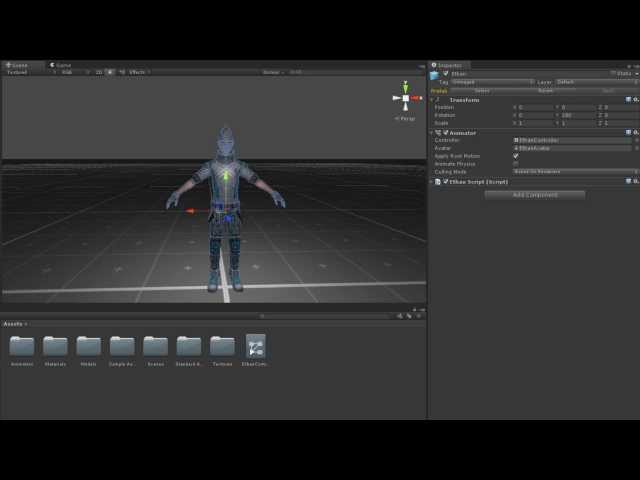Enable the Animate Physics checkbox
Screen dimensions: 640x480
click(x=516, y=164)
